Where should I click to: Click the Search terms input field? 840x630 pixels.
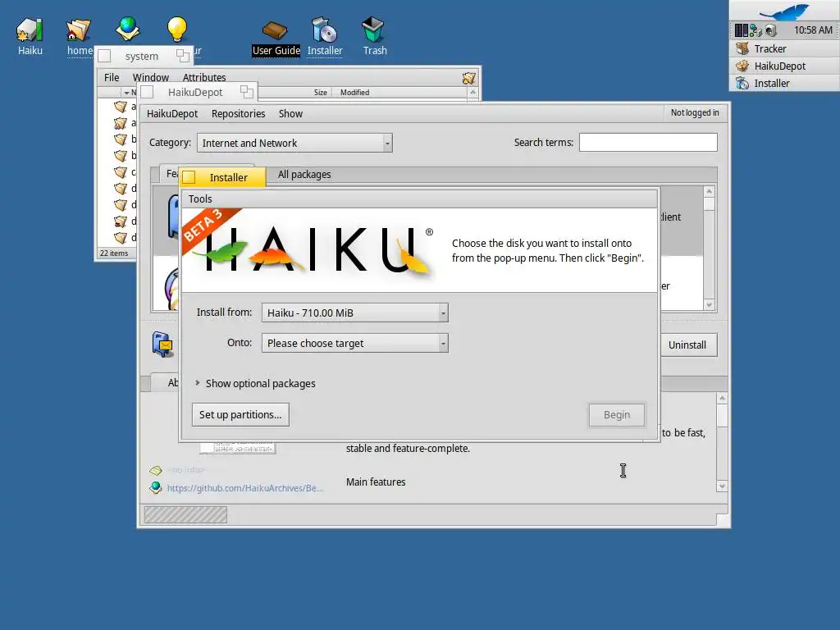(648, 143)
